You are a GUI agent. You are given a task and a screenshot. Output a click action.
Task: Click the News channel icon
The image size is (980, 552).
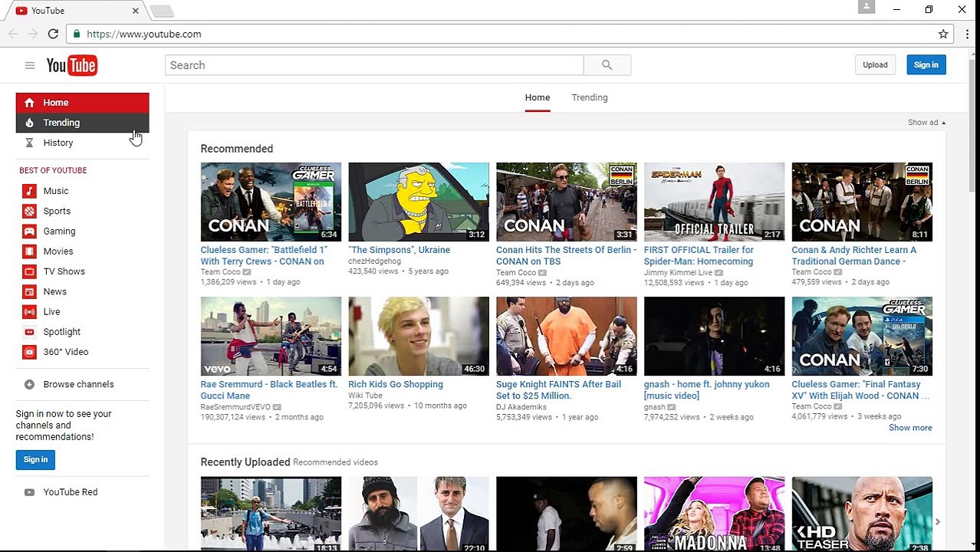(29, 291)
